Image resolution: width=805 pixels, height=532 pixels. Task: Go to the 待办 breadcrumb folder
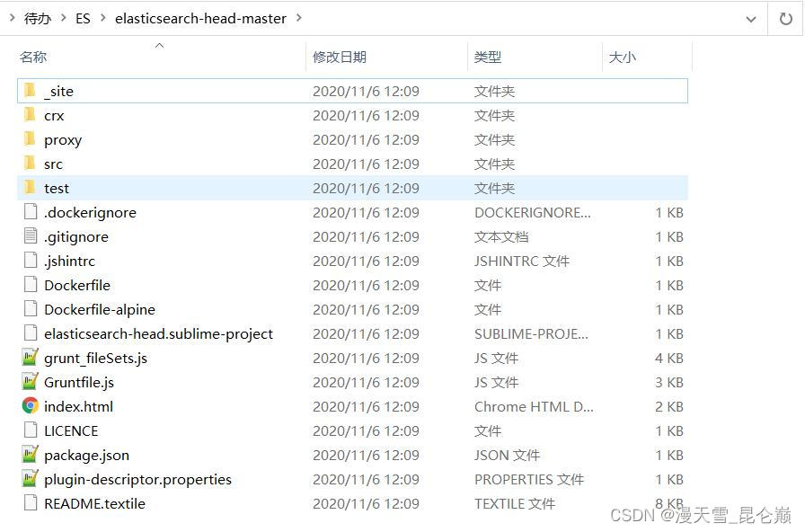[38, 19]
